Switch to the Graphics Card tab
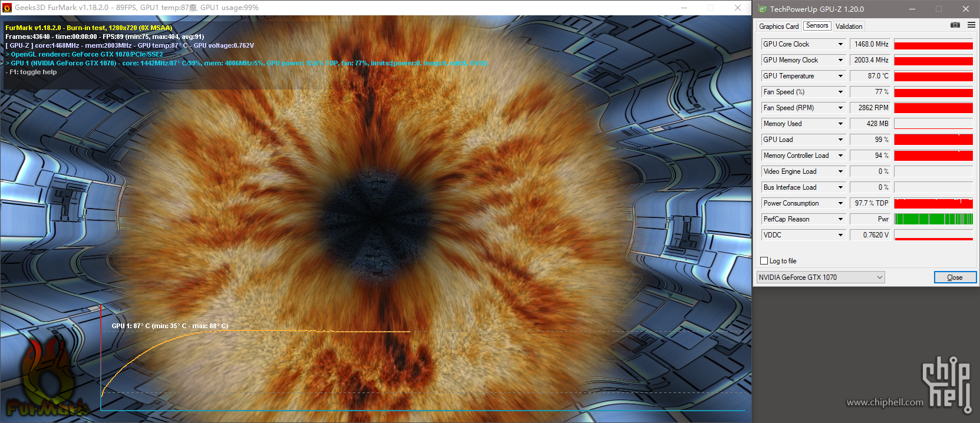The image size is (980, 423). (x=778, y=26)
